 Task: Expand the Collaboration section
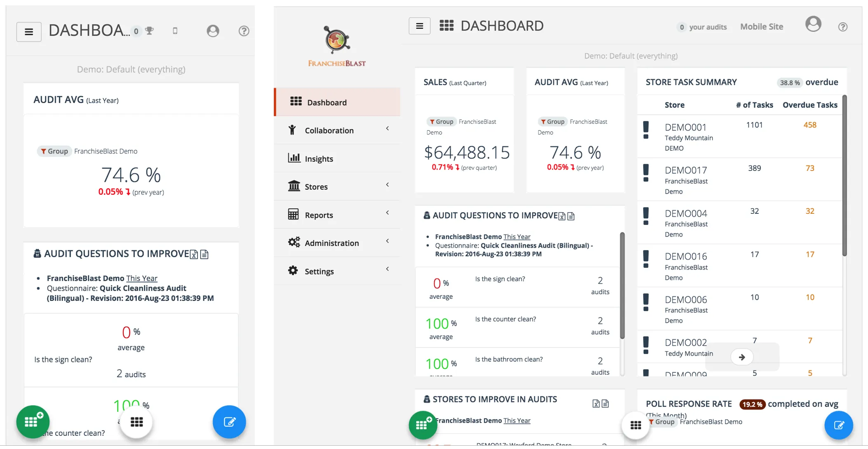click(329, 130)
